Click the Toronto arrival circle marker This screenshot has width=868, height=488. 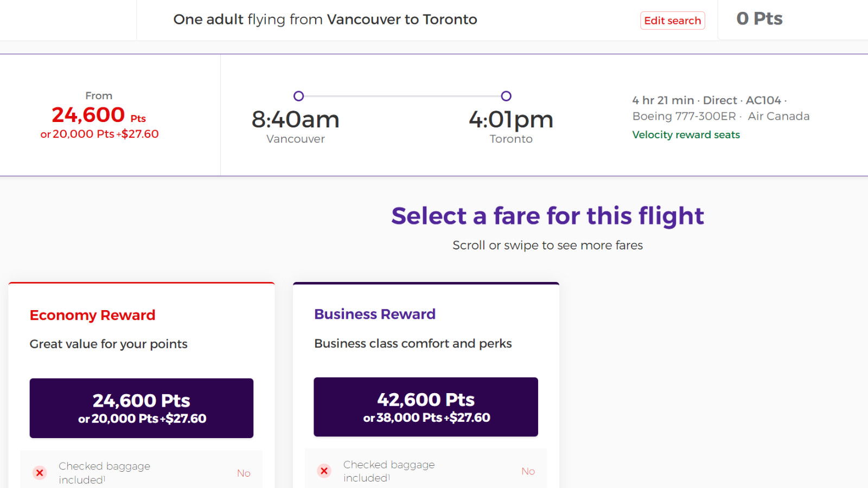tap(506, 96)
